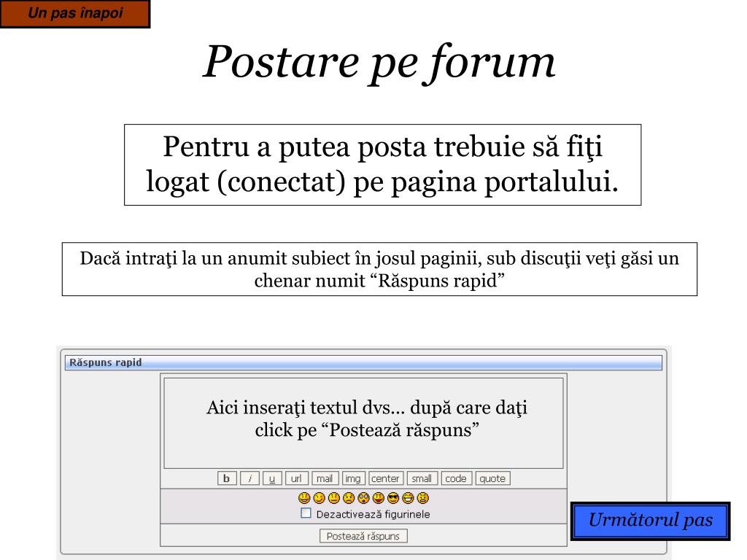This screenshot has height=560, width=747.
Task: Insert the sunglasses cool emoticon
Action: point(393,498)
